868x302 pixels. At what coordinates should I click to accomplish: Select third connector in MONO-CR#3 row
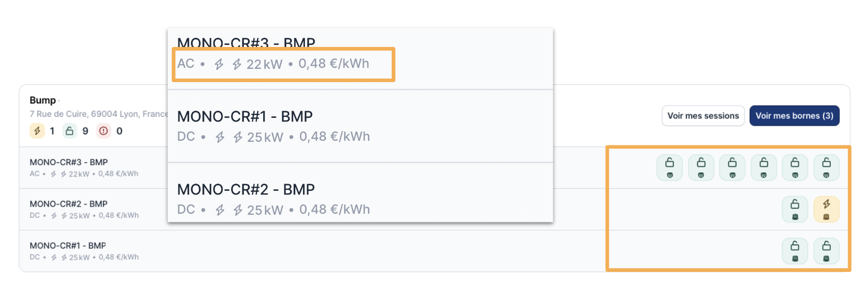(x=732, y=167)
